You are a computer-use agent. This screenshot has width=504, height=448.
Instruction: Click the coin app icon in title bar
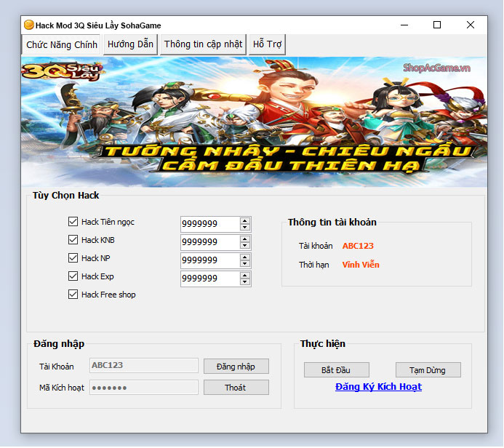coord(29,25)
